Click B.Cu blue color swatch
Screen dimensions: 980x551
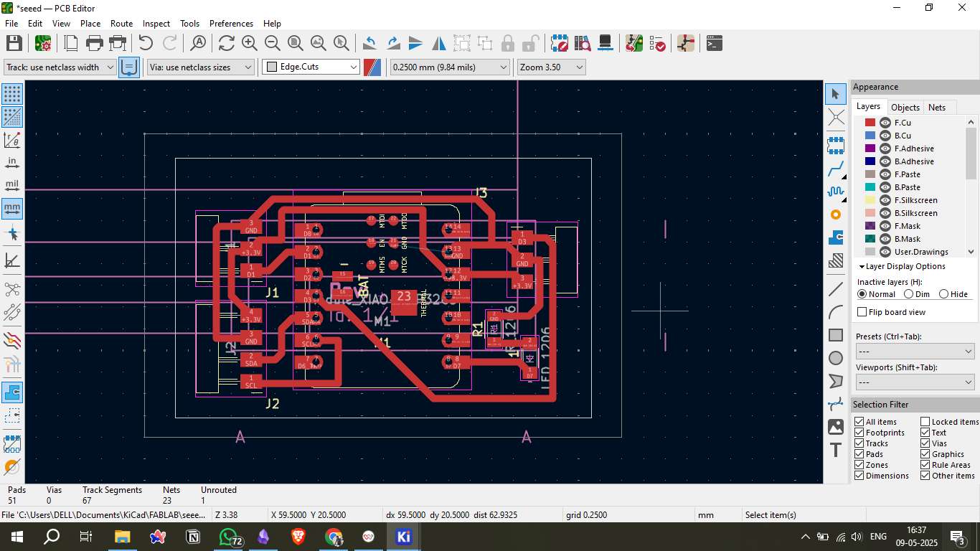(x=870, y=136)
